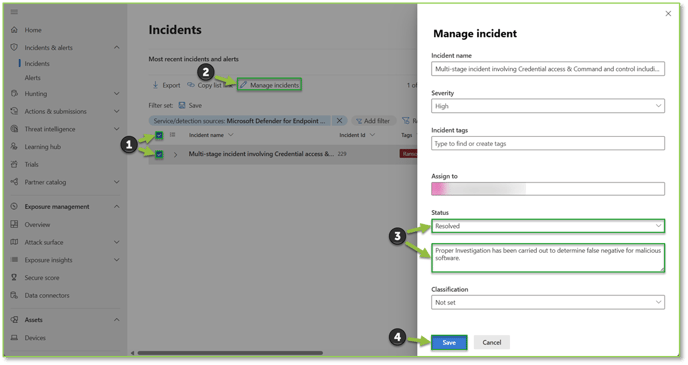Screen dimensions: 688x365
Task: Open the Status dropdown showing Resolved
Action: [x=548, y=226]
